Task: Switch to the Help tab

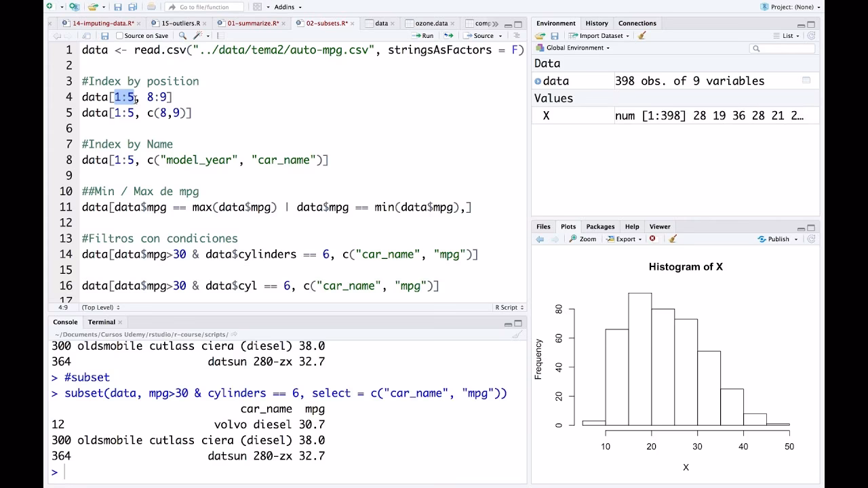Action: click(x=632, y=226)
